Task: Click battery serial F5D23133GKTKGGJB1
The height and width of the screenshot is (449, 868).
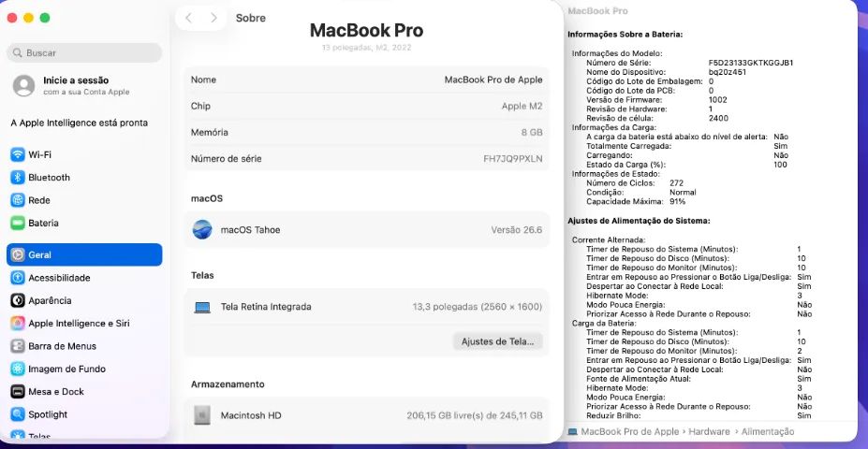Action: tap(751, 63)
